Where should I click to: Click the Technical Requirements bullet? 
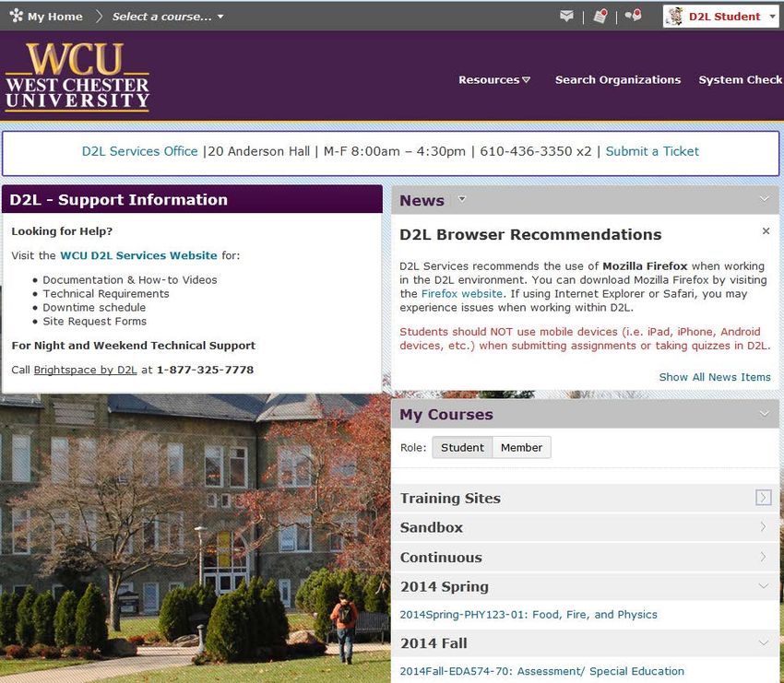click(106, 293)
